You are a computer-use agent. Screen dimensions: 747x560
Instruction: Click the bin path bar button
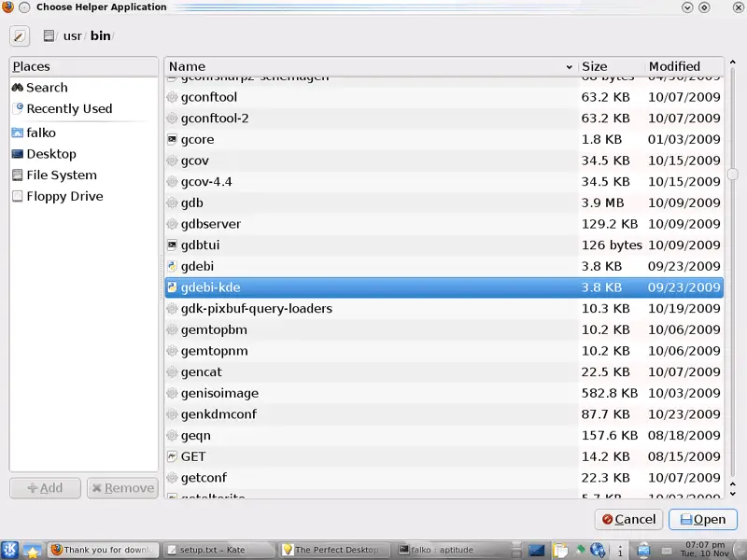point(100,36)
